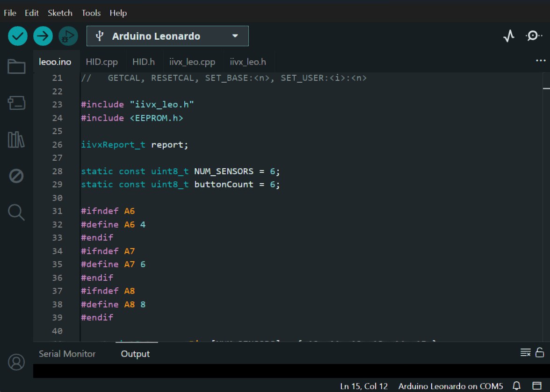Viewport: 550px width, 392px height.
Task: Switch to the Serial Monitor panel tab
Action: 67,354
